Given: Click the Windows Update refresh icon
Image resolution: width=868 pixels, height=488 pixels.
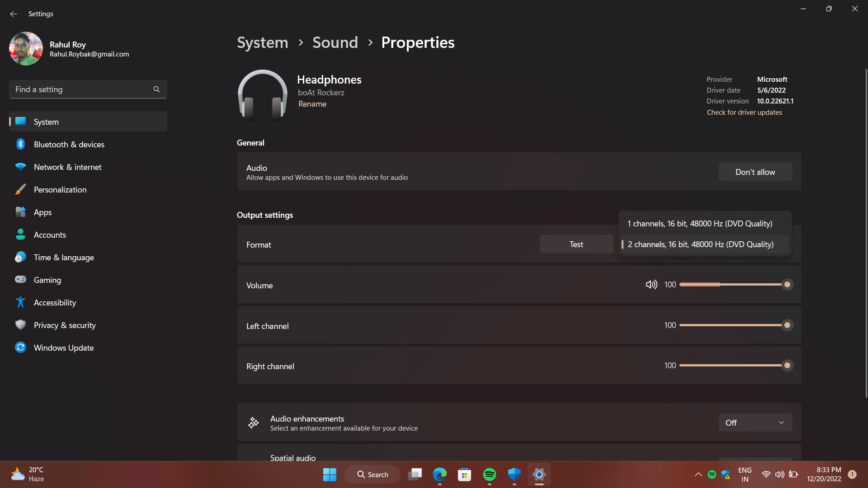Looking at the screenshot, I should (x=21, y=347).
